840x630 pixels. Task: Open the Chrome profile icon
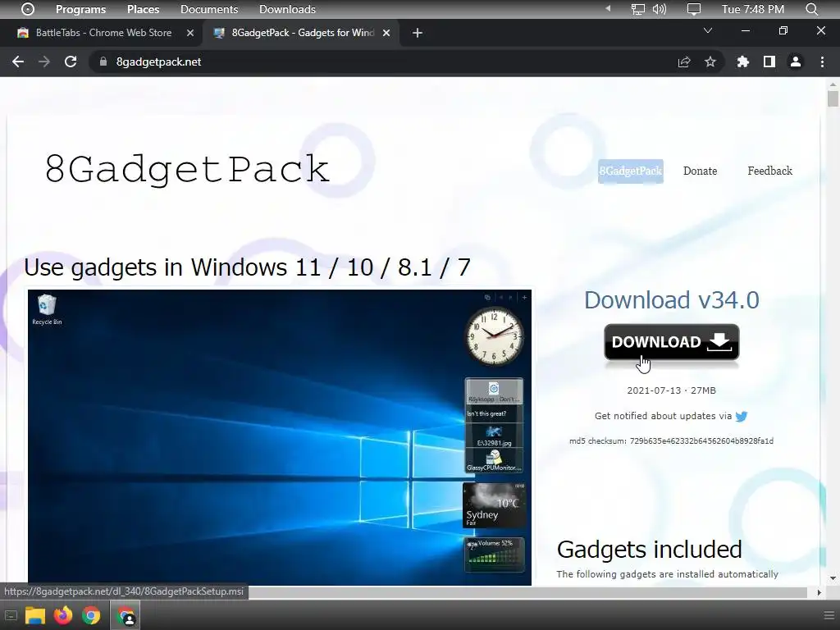coord(796,62)
